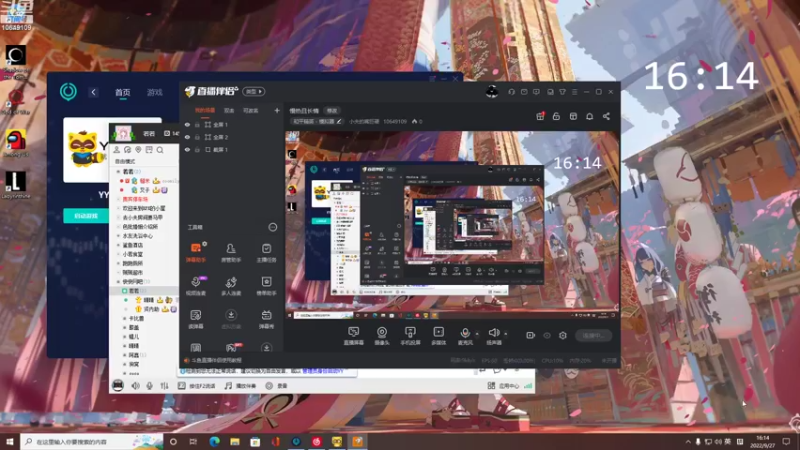Image resolution: width=800 pixels, height=450 pixels.
Task: Toggle lock of 全屏 1 source
Action: pos(197,124)
